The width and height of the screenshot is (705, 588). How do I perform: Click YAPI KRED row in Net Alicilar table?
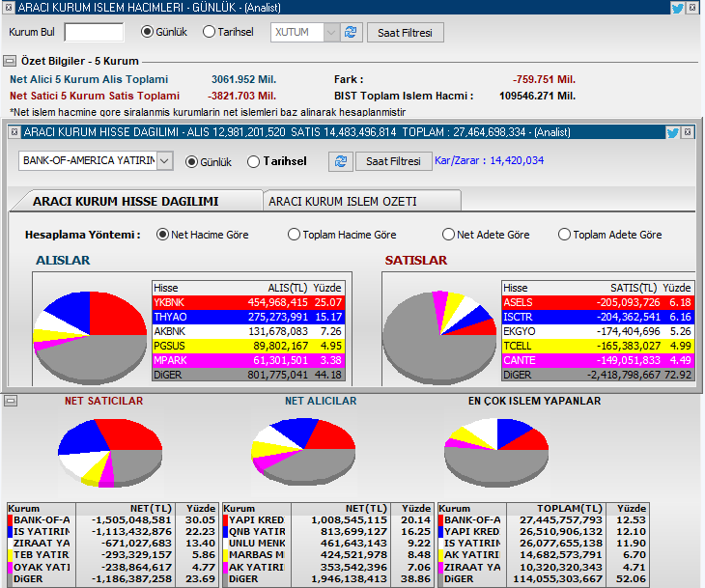[x=327, y=519]
